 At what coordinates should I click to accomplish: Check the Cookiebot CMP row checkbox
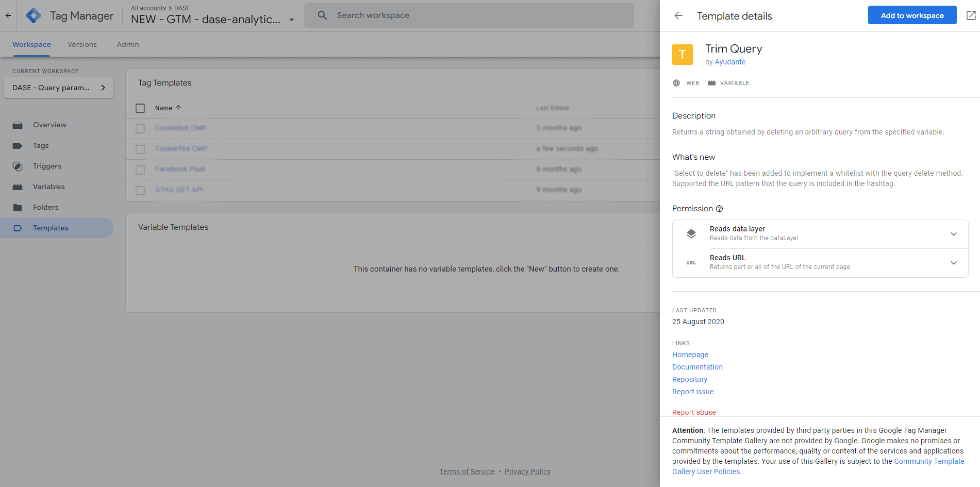coord(140,129)
